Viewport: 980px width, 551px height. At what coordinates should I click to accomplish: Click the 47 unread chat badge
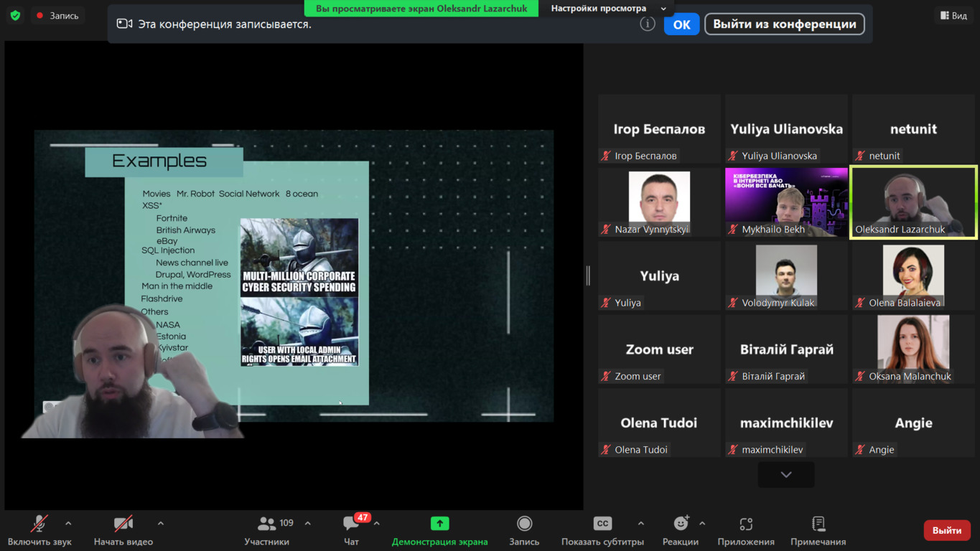tap(363, 517)
